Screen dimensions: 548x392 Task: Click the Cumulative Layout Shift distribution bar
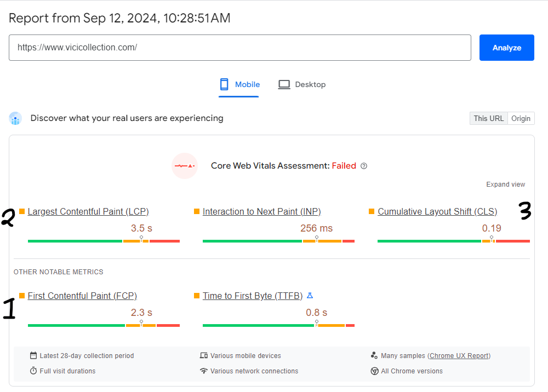pyautogui.click(x=453, y=241)
